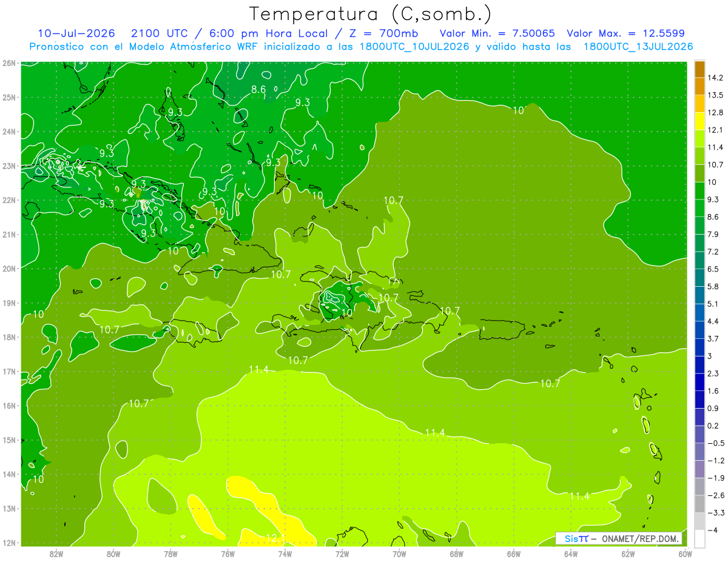The height and width of the screenshot is (562, 728).
Task: Pick the purple colorbar swatch between -1.9 and -1.2
Action: click(699, 469)
